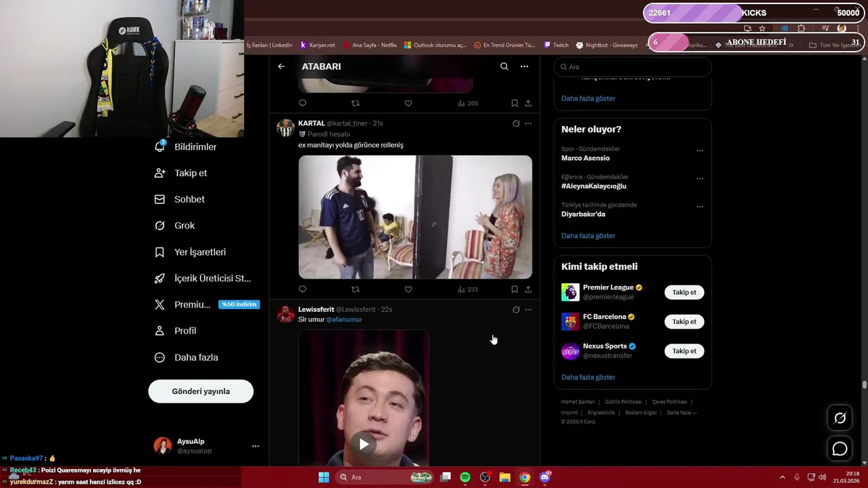Open #AleynaKalaycıoğlu trend
The height and width of the screenshot is (488, 868).
593,186
